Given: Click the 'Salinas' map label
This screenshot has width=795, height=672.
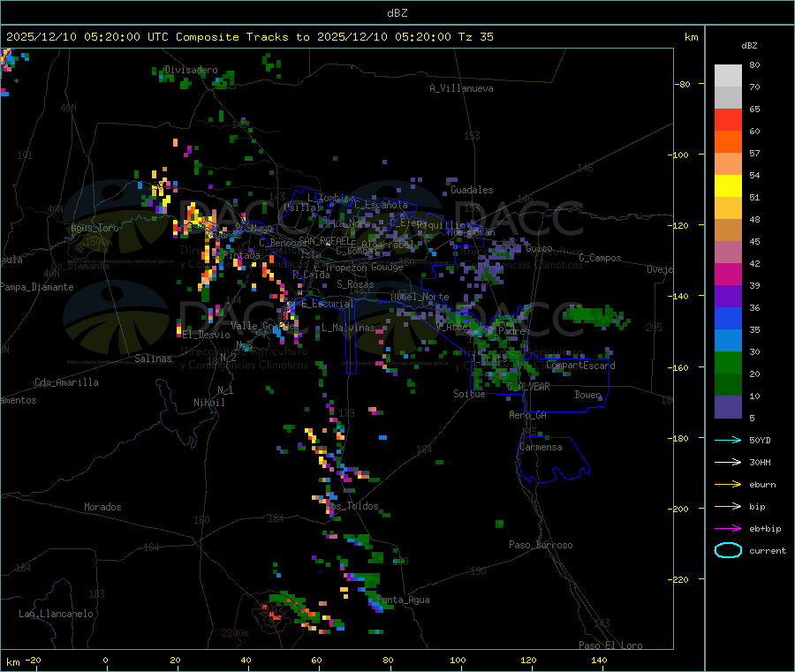Looking at the screenshot, I should tap(153, 359).
